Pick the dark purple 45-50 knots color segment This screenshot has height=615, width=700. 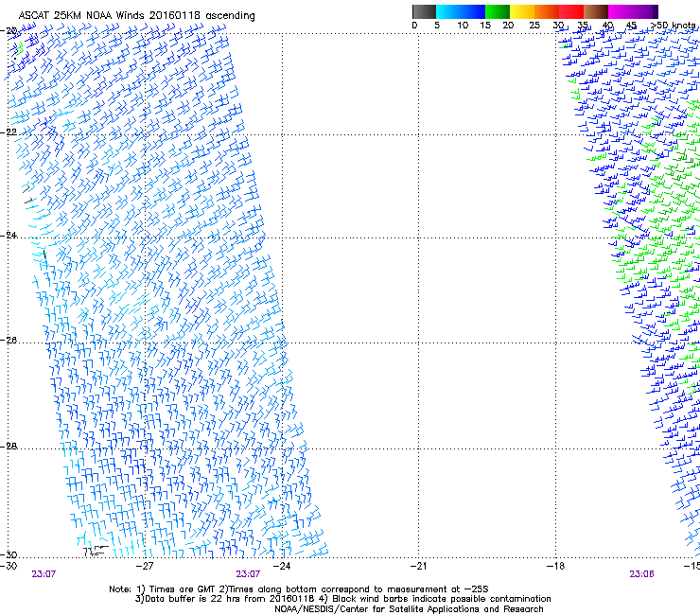coord(645,11)
